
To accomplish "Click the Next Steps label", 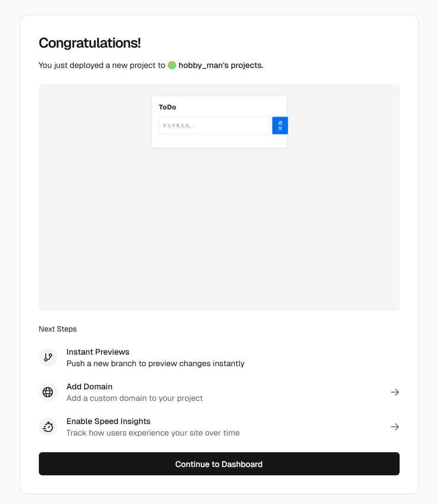I will (x=58, y=329).
